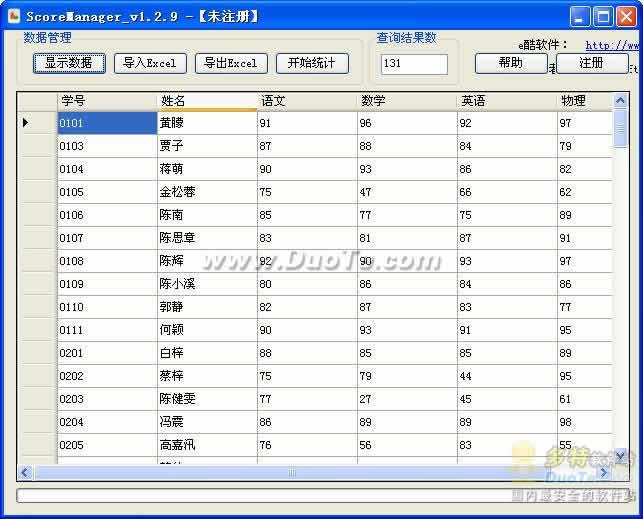
Task: Select the name cell 陈辉
Action: 207,261
